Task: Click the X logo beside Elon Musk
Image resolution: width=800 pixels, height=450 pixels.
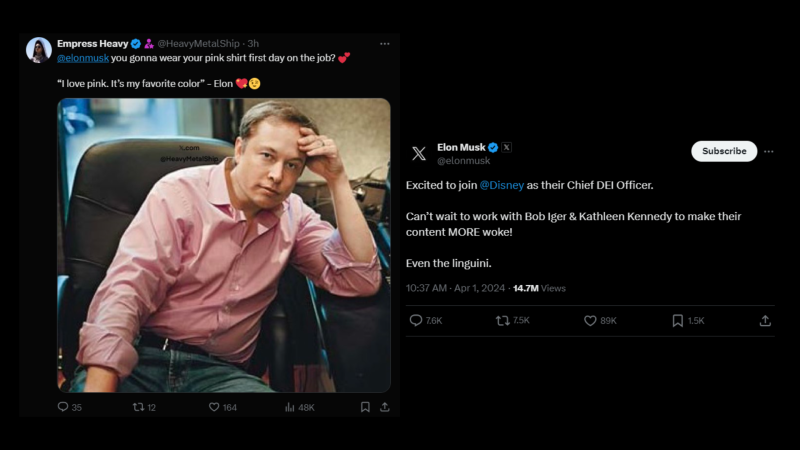Action: [x=419, y=153]
